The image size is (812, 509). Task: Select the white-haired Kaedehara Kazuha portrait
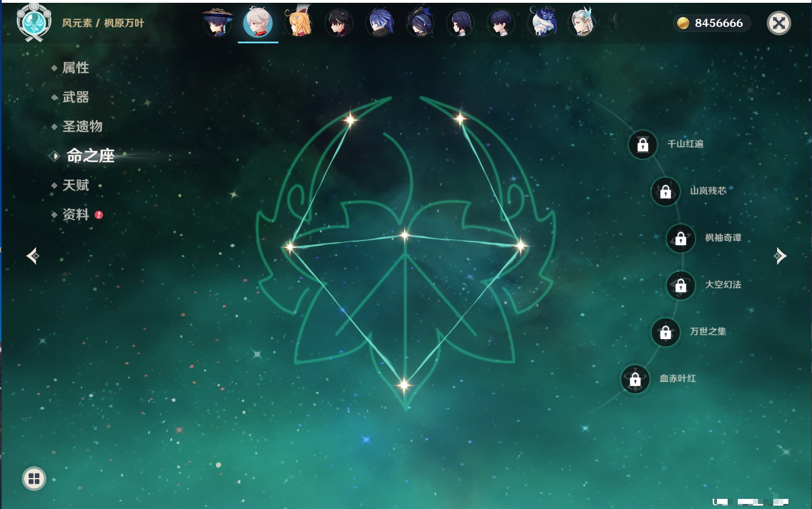pyautogui.click(x=258, y=23)
